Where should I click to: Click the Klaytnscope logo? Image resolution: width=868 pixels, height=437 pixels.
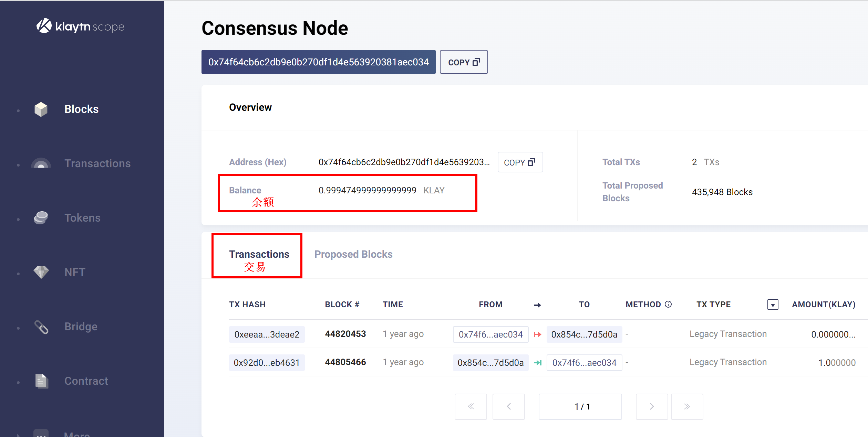tap(80, 26)
